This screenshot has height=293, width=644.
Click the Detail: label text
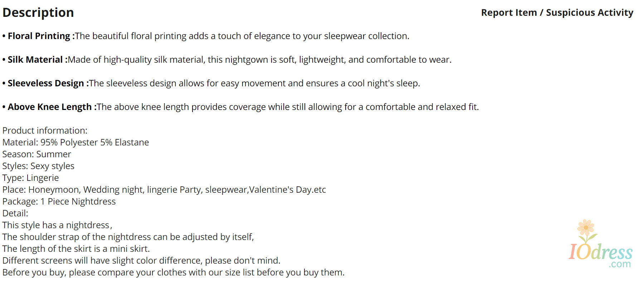click(x=15, y=213)
